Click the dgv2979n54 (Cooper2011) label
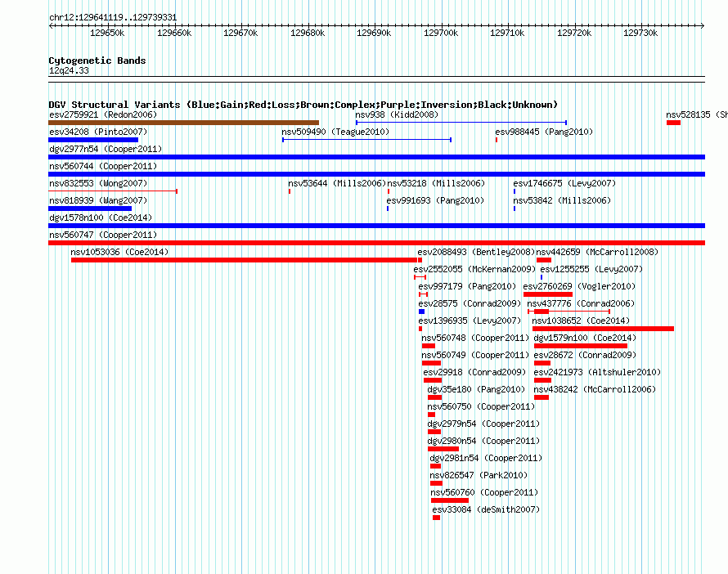 pos(483,424)
